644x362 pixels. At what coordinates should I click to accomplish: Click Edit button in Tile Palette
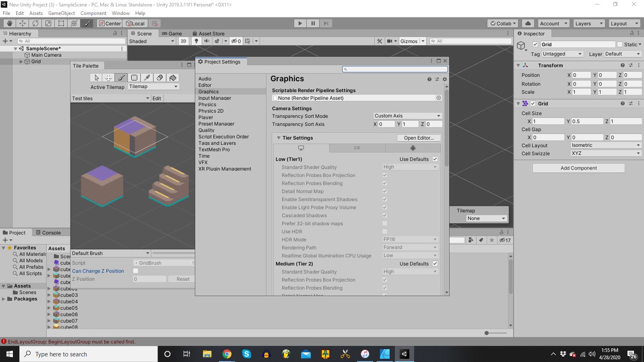[157, 98]
